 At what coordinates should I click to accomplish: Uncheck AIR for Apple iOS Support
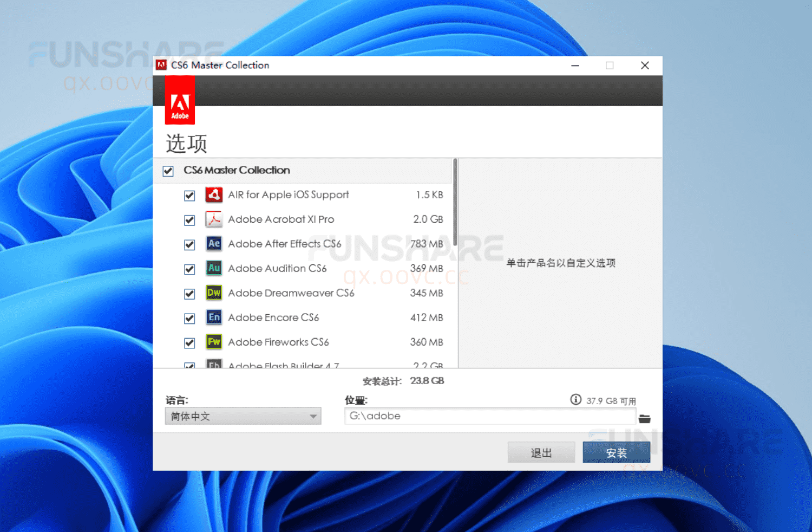point(189,196)
